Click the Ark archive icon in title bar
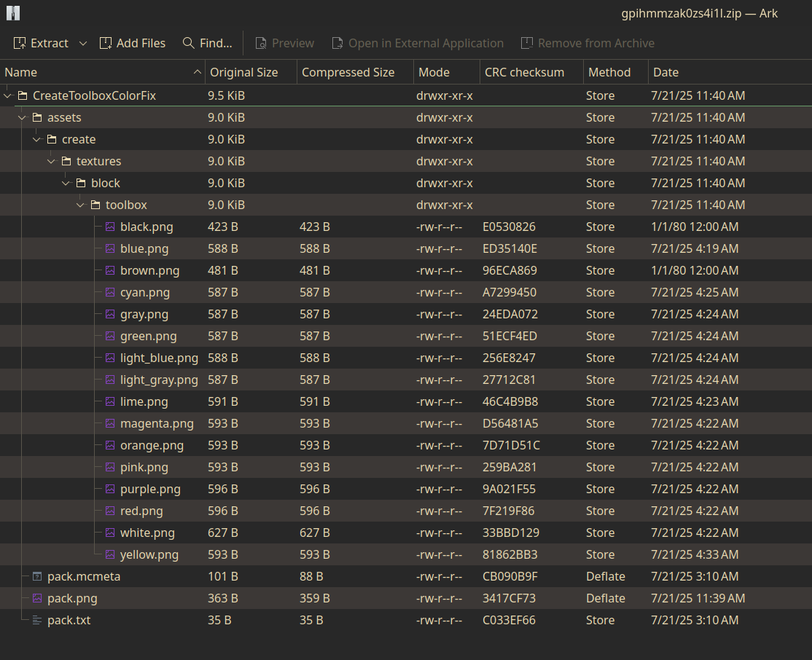Viewport: 812px width, 660px height. pyautogui.click(x=13, y=13)
